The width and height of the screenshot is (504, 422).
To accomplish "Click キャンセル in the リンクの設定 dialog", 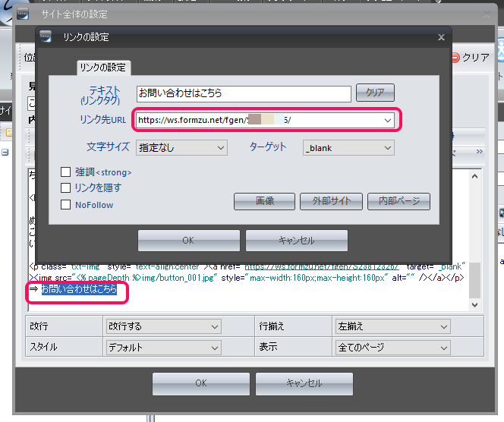I will coord(296,241).
